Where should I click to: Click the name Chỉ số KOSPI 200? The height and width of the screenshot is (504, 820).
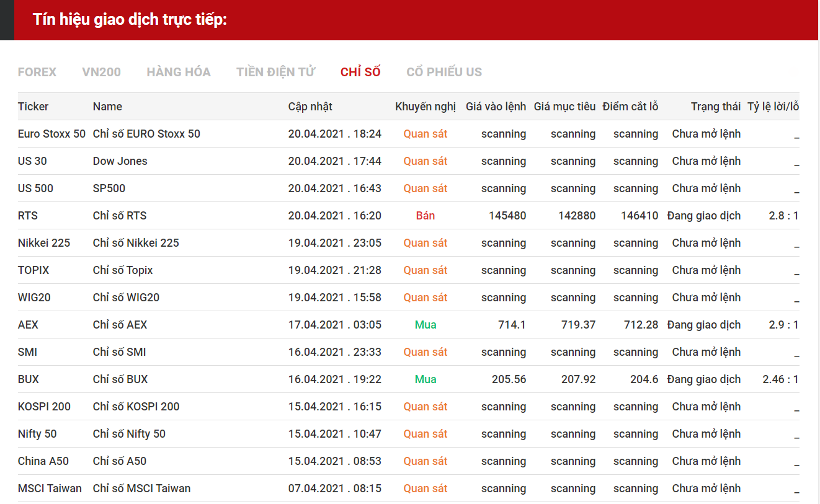(136, 407)
